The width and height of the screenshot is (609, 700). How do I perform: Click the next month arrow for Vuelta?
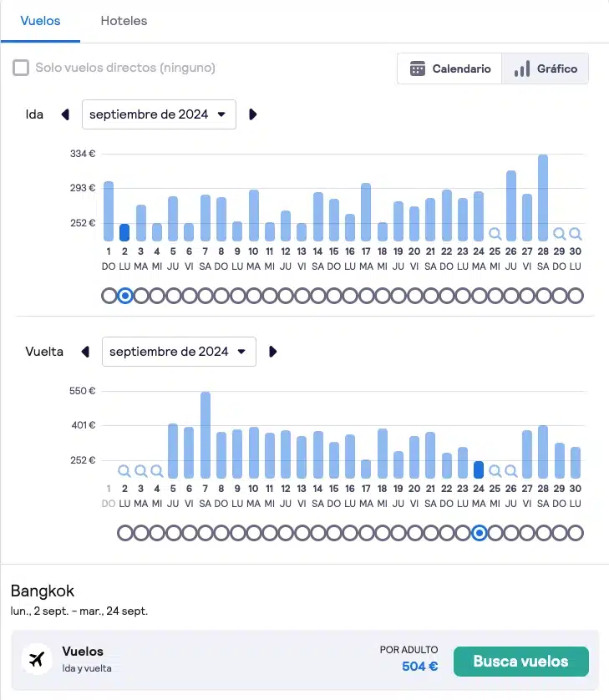273,352
